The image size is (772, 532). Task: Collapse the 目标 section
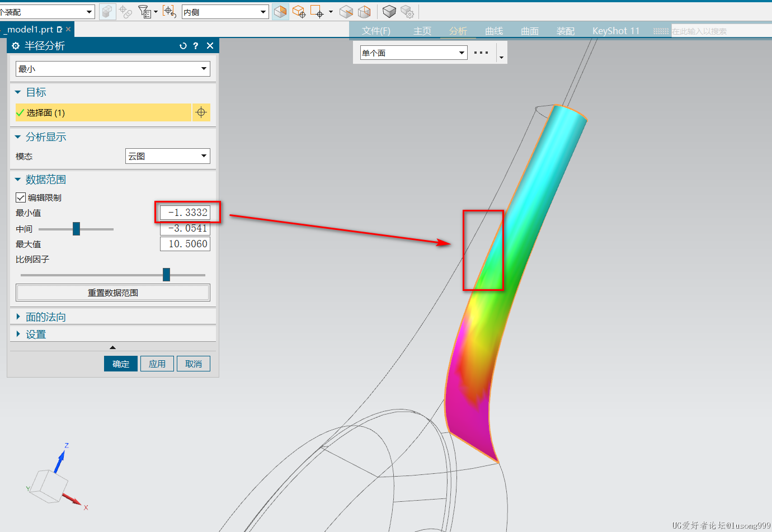tap(18, 92)
